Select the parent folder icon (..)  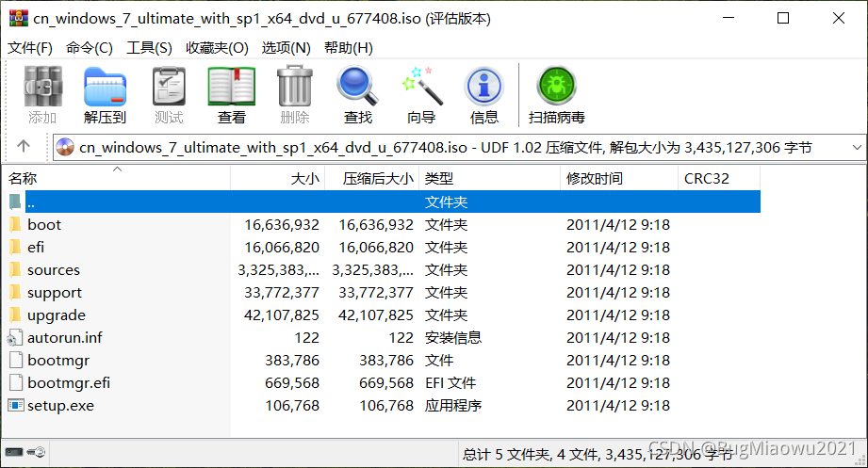tap(15, 202)
